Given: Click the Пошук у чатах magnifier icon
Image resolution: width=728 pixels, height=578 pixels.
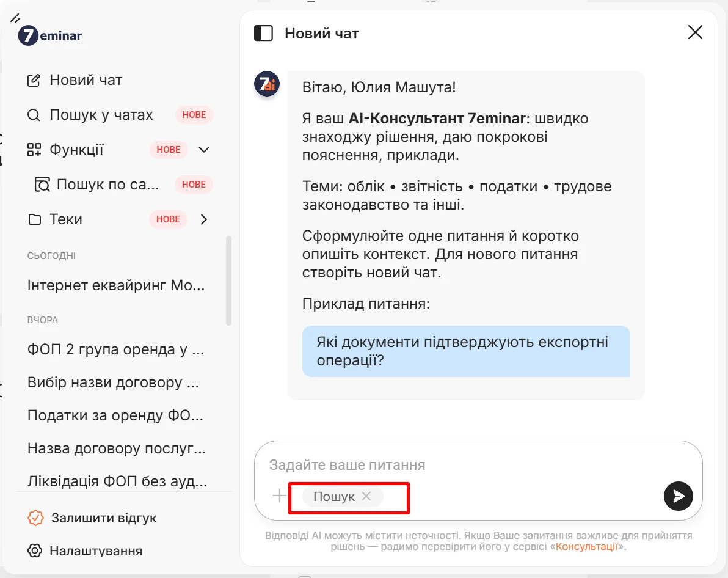Looking at the screenshot, I should point(34,115).
